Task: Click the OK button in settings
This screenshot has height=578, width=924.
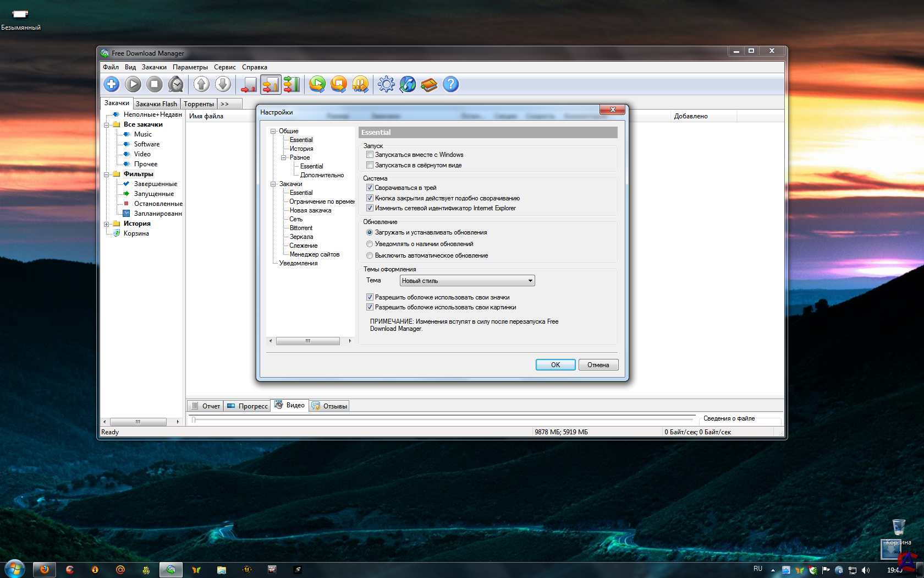Action: [x=555, y=365]
